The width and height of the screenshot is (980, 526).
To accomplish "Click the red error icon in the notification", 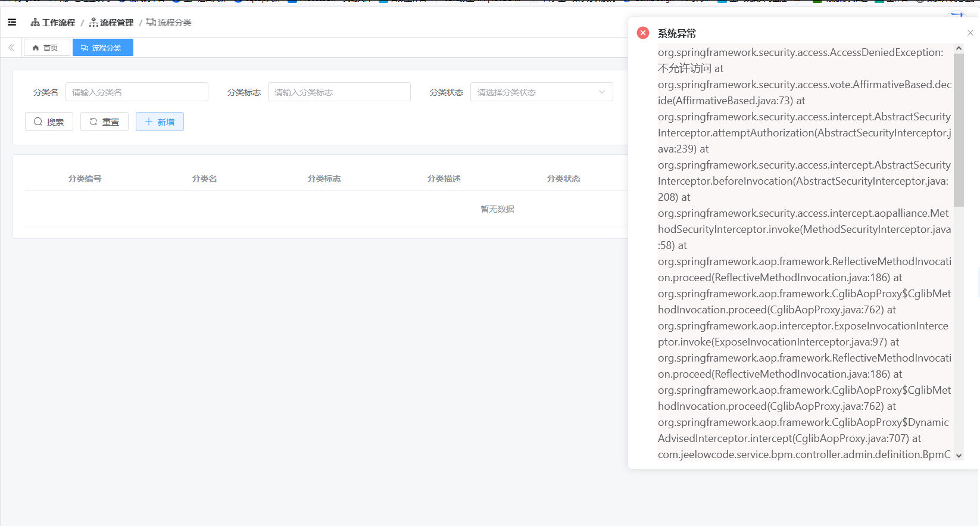I will click(x=643, y=33).
